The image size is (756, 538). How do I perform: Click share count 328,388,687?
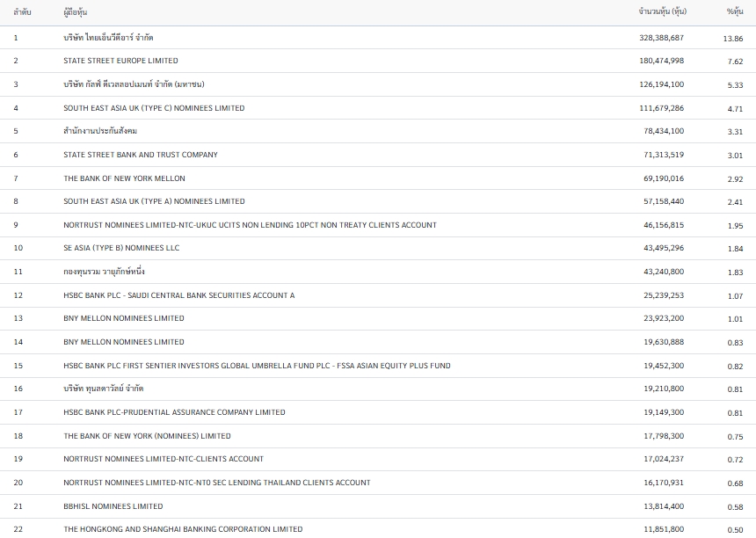(661, 38)
